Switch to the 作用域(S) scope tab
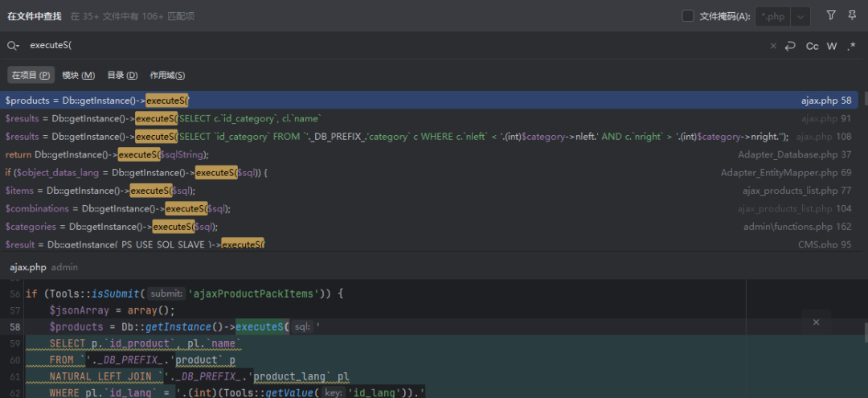Viewport: 868px width, 398px height. point(167,76)
